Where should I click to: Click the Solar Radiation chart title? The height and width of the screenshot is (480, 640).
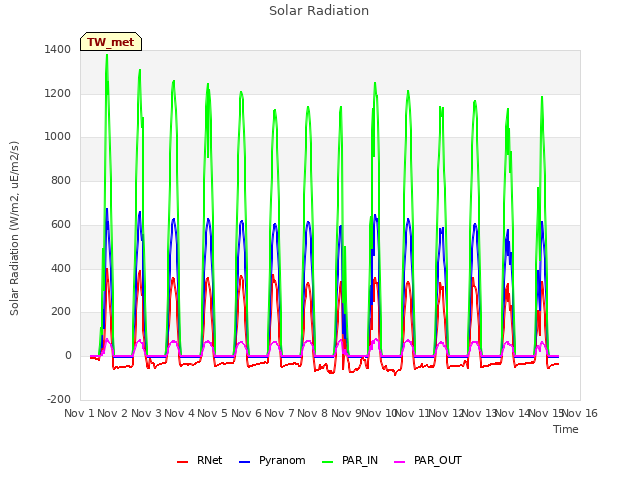click(x=319, y=11)
